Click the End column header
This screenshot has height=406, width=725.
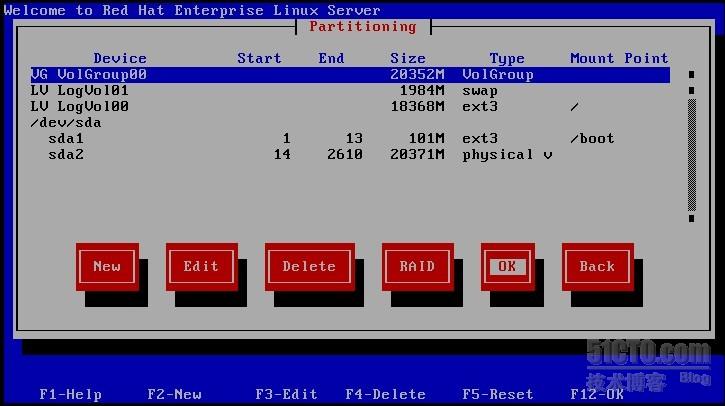coord(331,58)
